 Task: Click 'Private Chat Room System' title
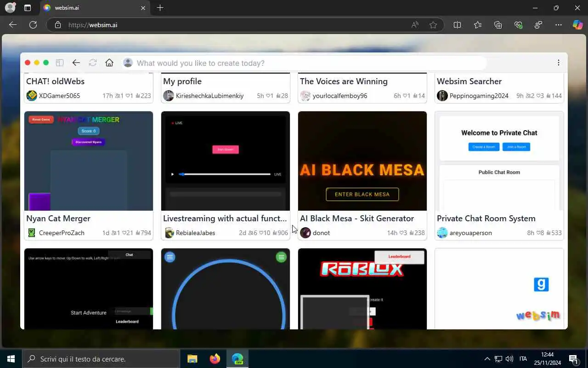click(486, 218)
